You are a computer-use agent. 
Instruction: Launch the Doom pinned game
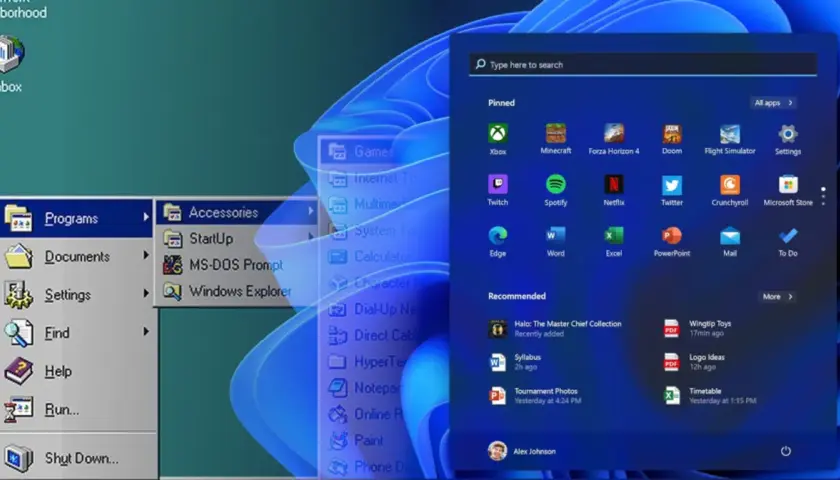pos(672,133)
